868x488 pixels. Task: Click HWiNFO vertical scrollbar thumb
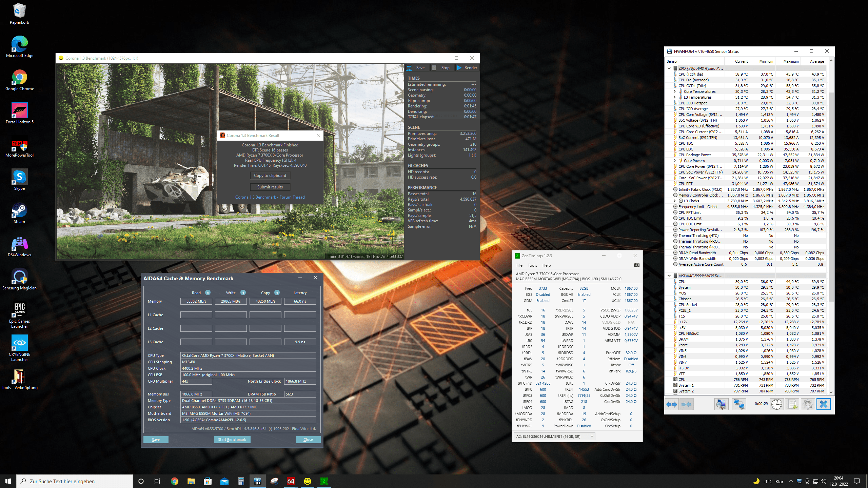click(831, 197)
